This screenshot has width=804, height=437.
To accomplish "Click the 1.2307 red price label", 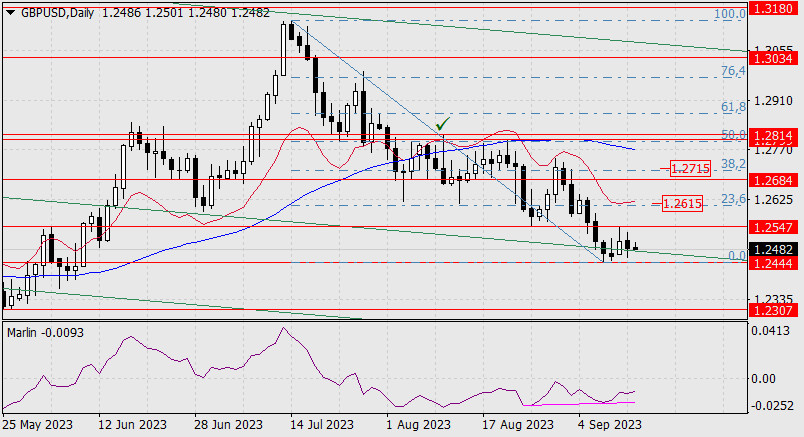I will click(x=774, y=310).
